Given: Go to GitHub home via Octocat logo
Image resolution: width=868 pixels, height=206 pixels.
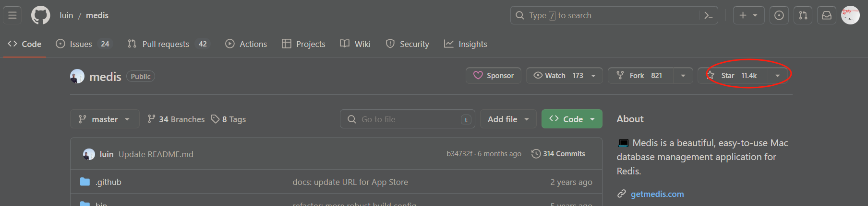Looking at the screenshot, I should pyautogui.click(x=40, y=15).
